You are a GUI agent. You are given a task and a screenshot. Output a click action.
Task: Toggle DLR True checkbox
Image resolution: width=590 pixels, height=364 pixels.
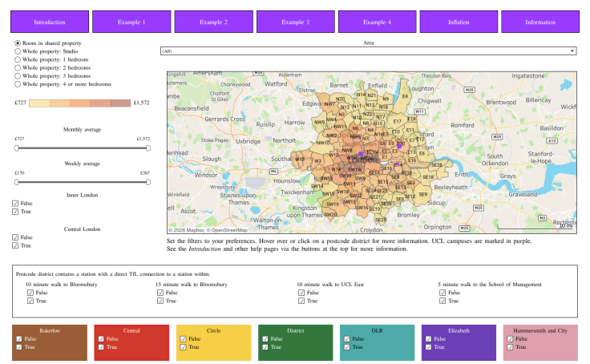347,347
